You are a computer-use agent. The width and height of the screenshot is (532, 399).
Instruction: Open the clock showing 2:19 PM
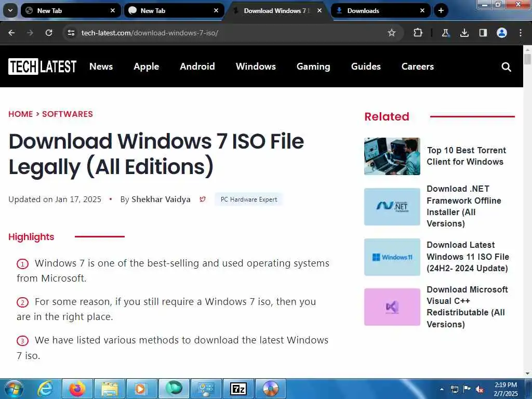tap(506, 389)
